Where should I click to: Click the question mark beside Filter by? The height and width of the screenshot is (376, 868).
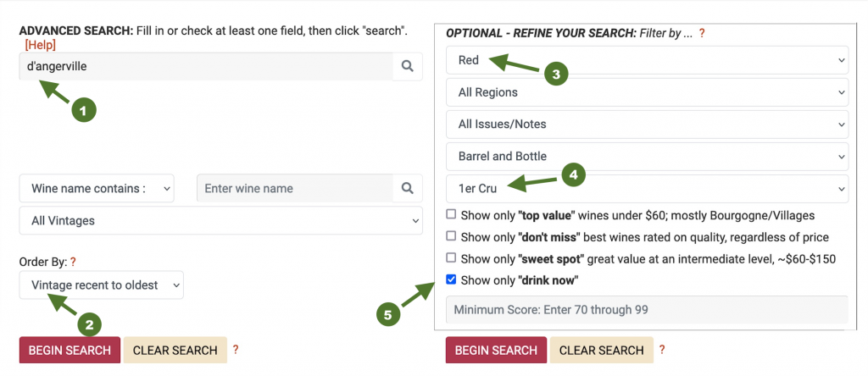point(701,33)
